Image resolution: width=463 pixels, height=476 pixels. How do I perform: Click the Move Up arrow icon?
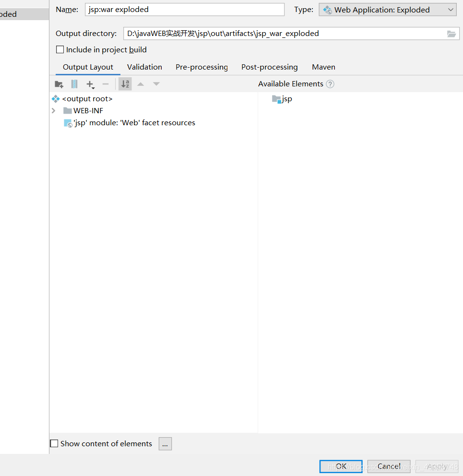click(141, 84)
